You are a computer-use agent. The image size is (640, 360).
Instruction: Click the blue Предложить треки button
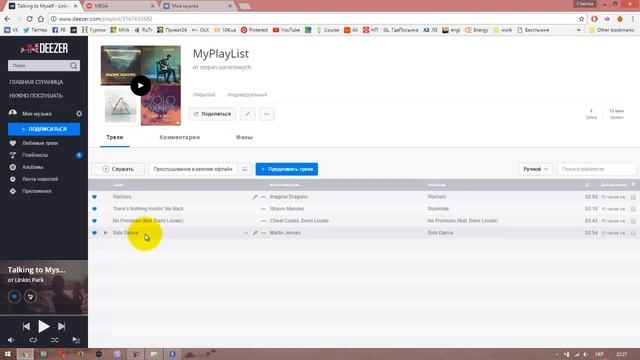(287, 169)
